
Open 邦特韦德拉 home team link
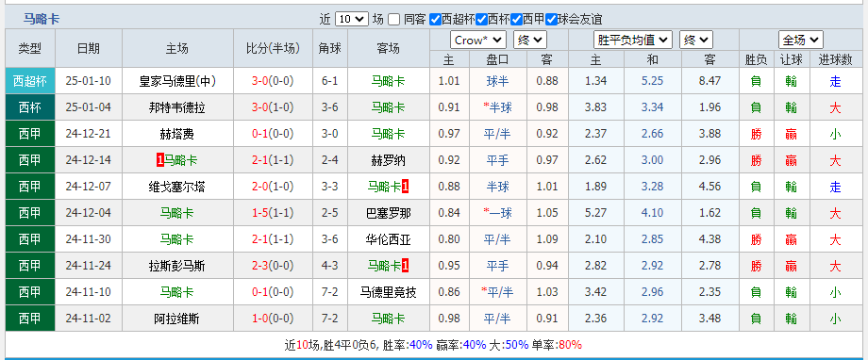pyautogui.click(x=177, y=107)
